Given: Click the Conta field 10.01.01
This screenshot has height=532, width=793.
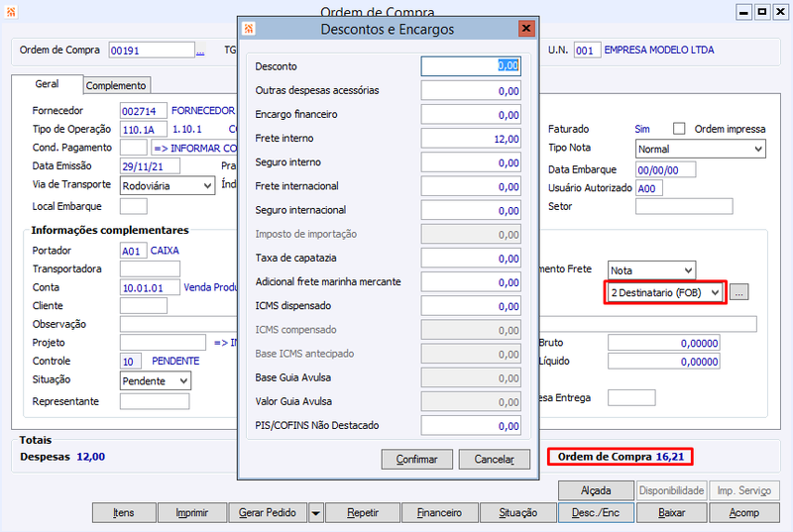Looking at the screenshot, I should (x=150, y=288).
